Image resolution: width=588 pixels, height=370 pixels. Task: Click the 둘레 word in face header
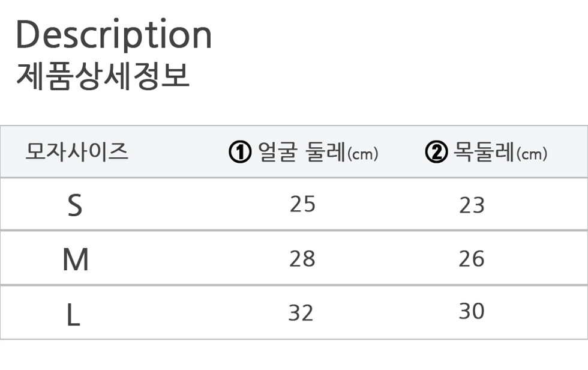point(325,152)
